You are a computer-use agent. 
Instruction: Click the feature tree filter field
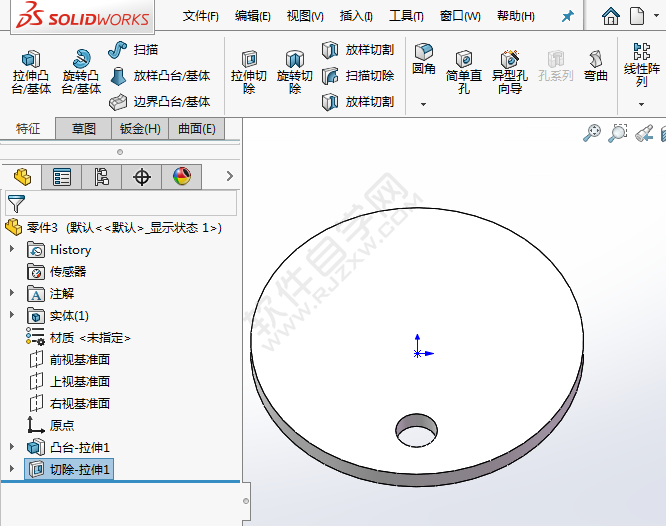click(x=121, y=203)
